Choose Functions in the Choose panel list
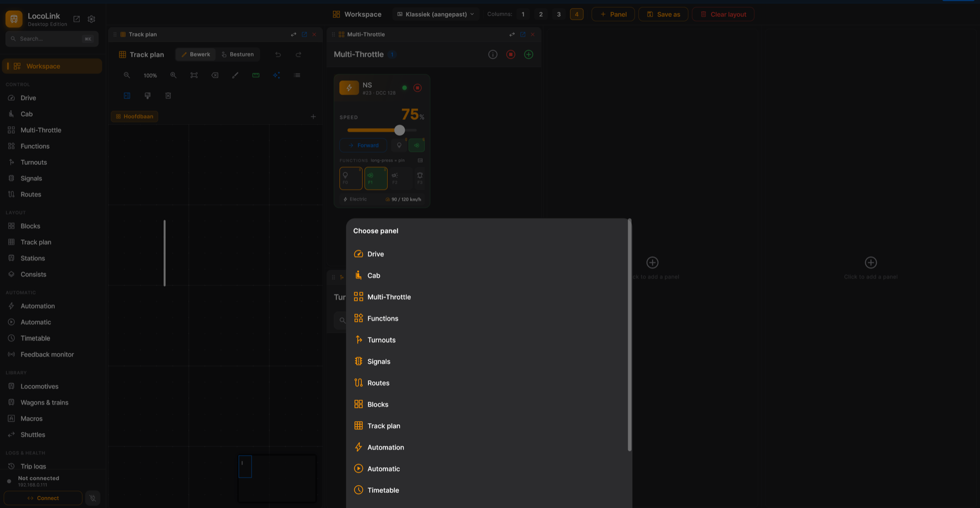980x508 pixels. point(489,318)
